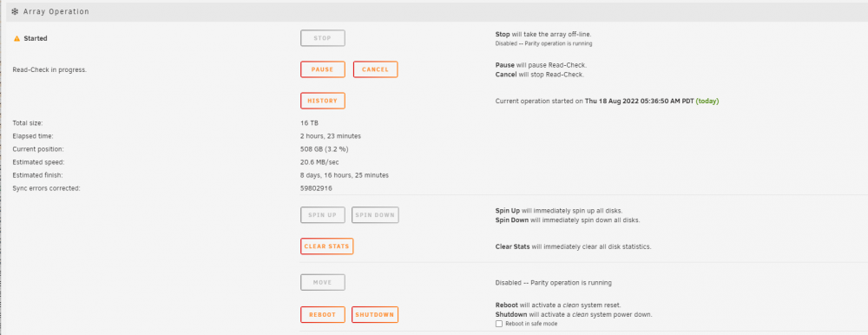The width and height of the screenshot is (868, 335).
Task: Click the green (today) date text
Action: (707, 102)
